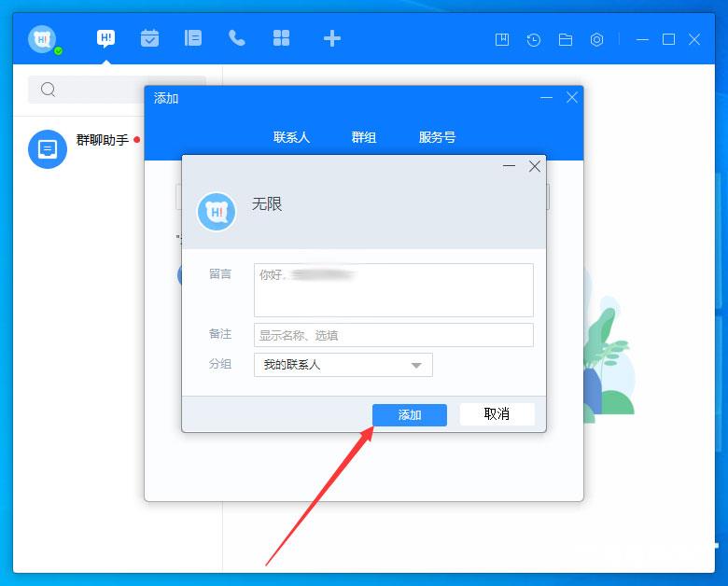The width and height of the screenshot is (728, 586).
Task: Open the user profile avatar in the top bar
Action: click(42, 39)
